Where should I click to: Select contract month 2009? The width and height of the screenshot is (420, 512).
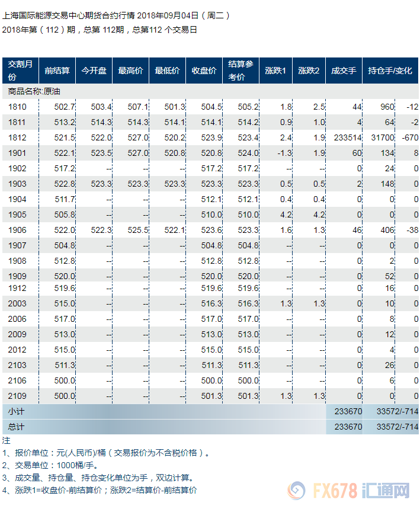pos(17,334)
